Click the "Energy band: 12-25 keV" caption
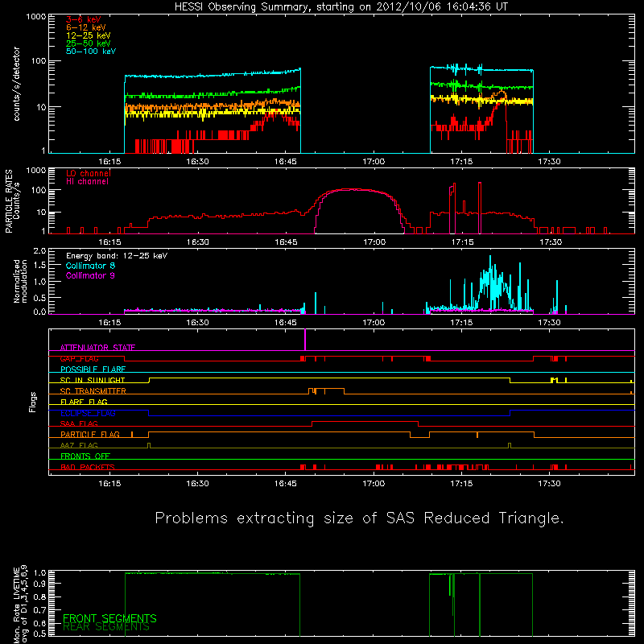The image size is (644, 644). [117, 256]
